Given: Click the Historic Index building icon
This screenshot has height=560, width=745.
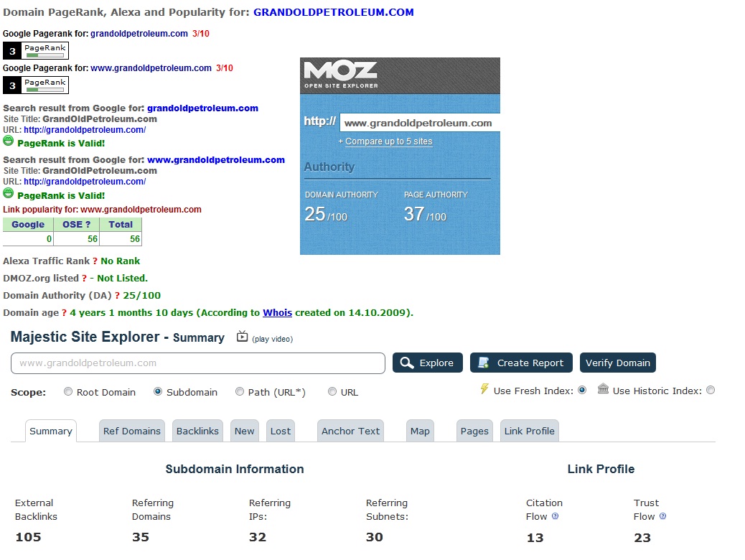Looking at the screenshot, I should (x=603, y=389).
